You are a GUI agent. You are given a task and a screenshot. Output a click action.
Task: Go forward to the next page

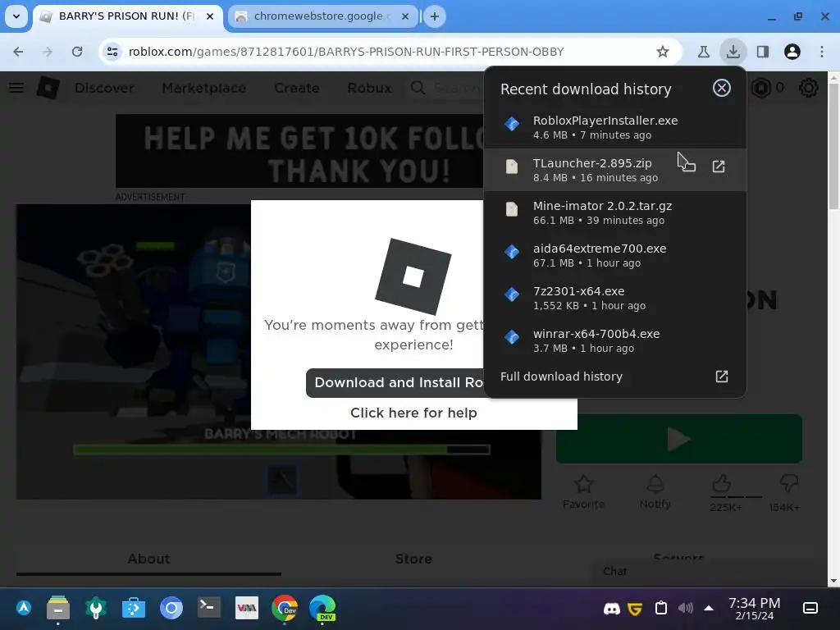point(48,52)
